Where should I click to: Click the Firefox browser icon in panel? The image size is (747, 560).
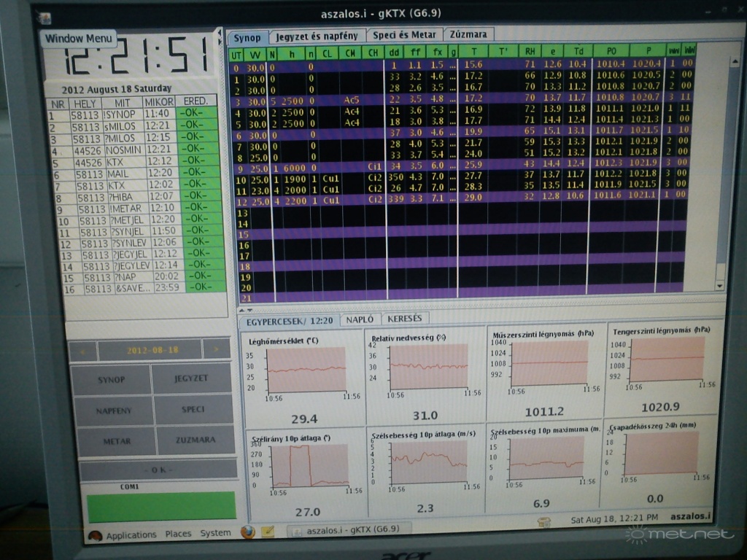click(248, 532)
